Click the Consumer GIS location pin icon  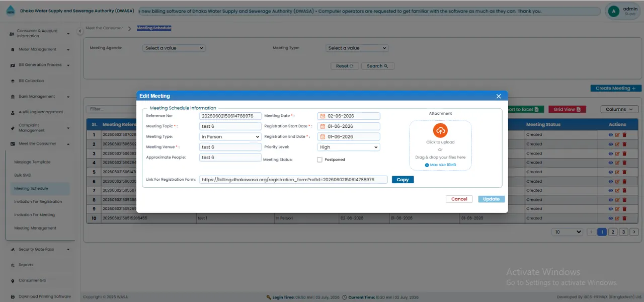[x=13, y=281]
